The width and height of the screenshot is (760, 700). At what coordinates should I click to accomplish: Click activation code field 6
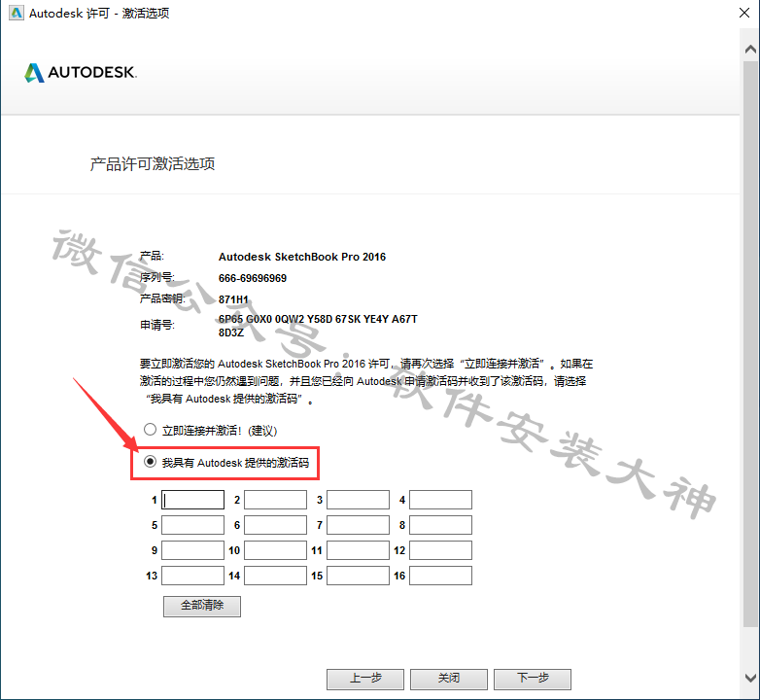point(275,525)
